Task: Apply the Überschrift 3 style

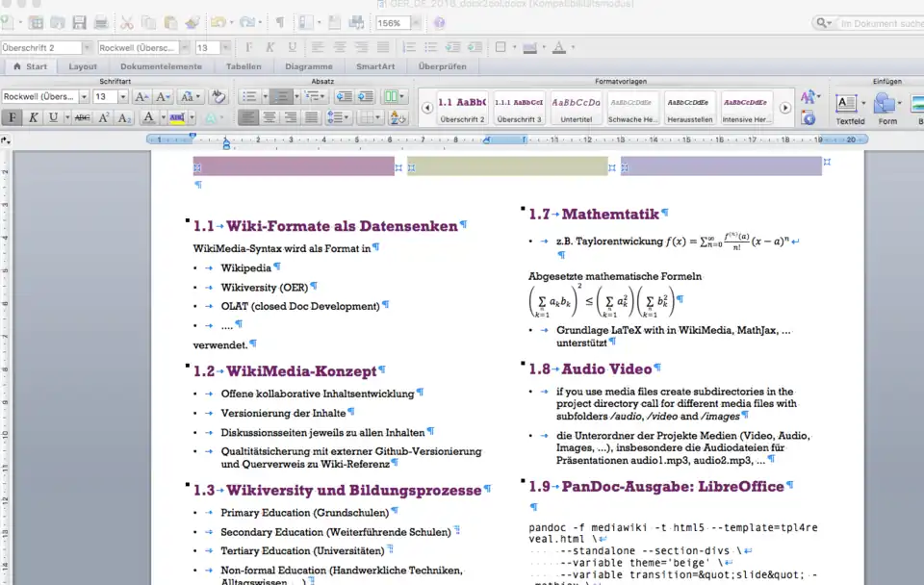Action: [x=519, y=107]
